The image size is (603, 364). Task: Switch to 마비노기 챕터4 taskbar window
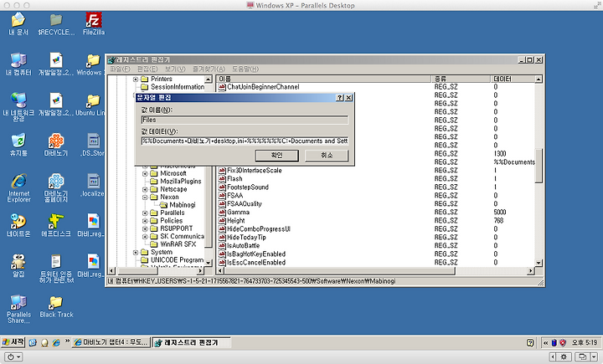(111, 342)
